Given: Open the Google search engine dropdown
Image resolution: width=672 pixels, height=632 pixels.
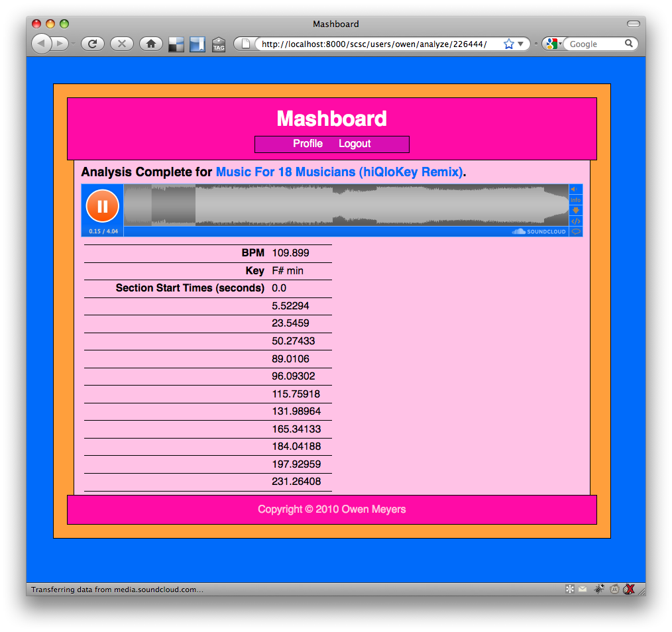Looking at the screenshot, I should click(x=553, y=44).
